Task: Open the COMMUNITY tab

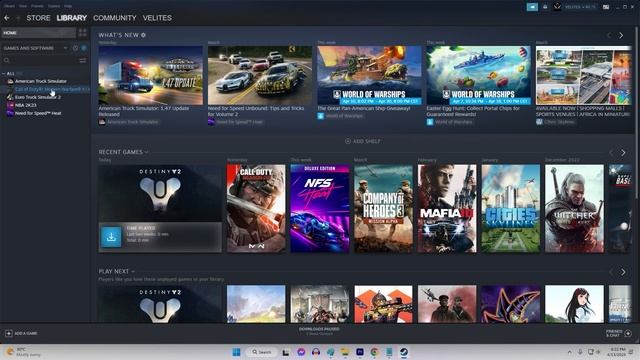Action: (115, 18)
